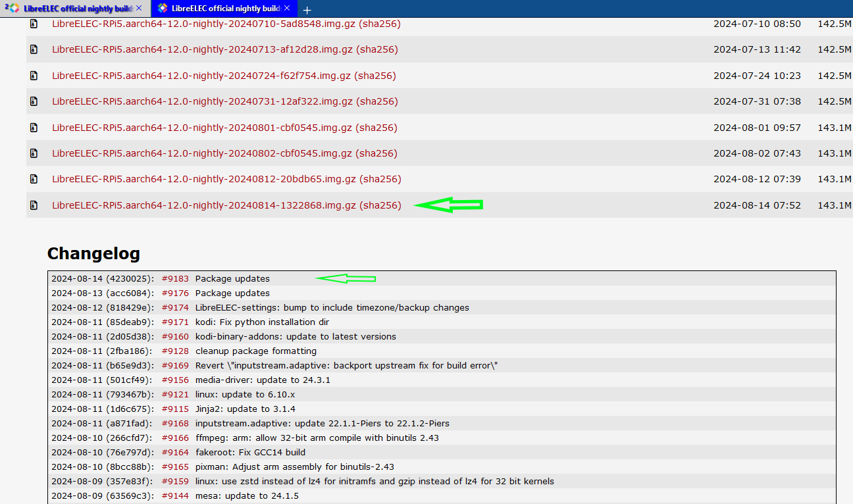The width and height of the screenshot is (853, 504).
Task: Open pull request #9174 for LibreELEC-settings bump
Action: 175,308
